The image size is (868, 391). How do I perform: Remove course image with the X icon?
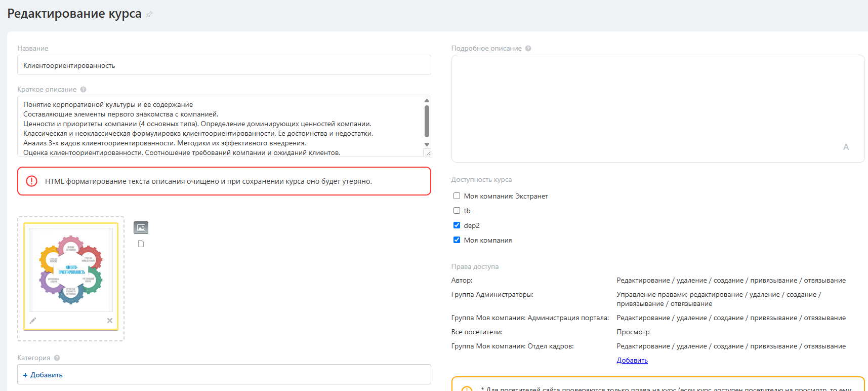[x=110, y=321]
